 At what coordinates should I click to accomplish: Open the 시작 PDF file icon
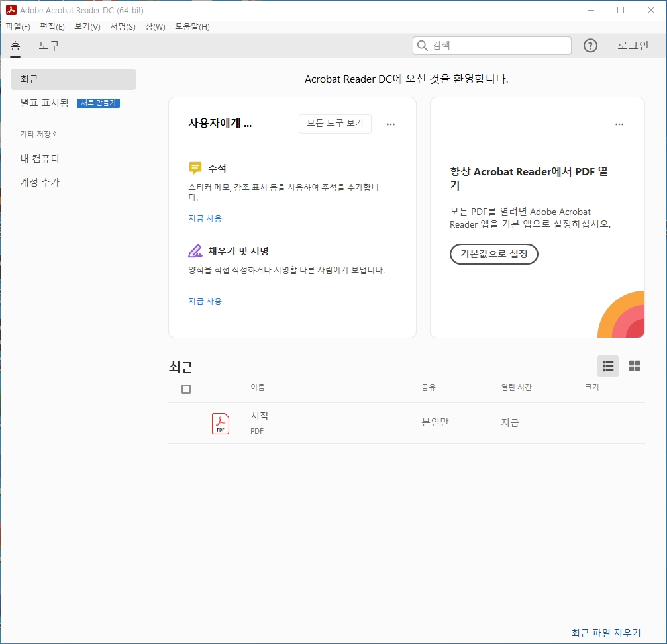click(221, 424)
